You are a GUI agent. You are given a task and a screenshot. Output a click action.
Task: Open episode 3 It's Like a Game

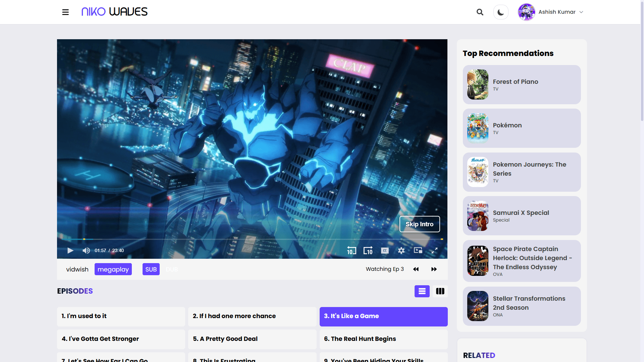tap(384, 316)
